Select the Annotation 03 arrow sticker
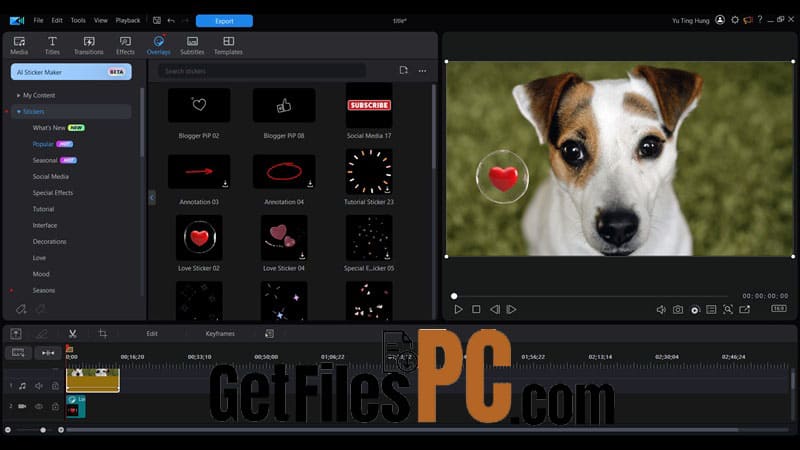This screenshot has width=800, height=450. 199,171
